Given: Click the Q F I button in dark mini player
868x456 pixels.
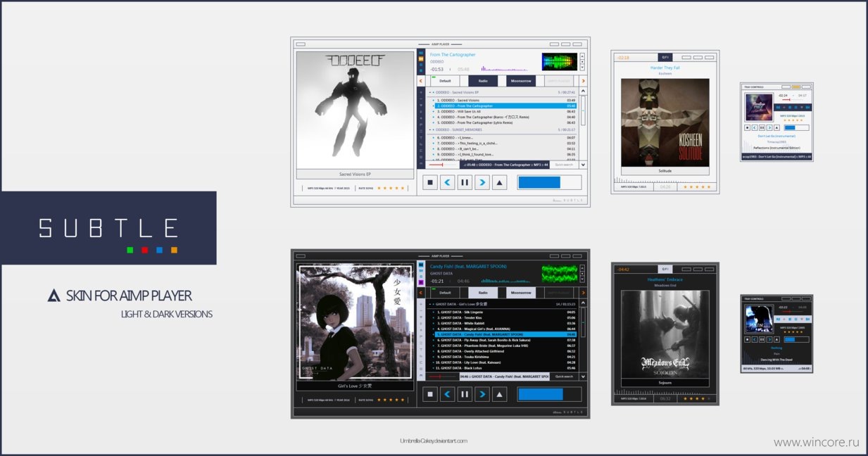Looking at the screenshot, I should [x=665, y=269].
